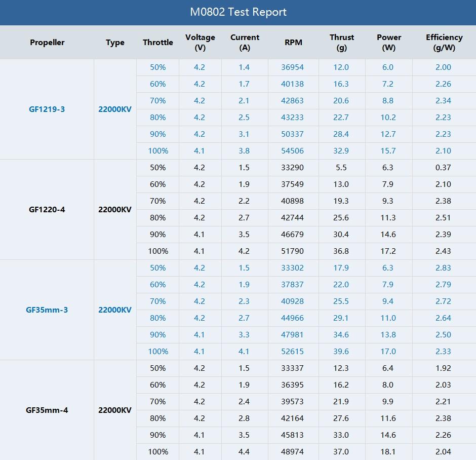476x460 pixels.
Task: Click the Thrust (g) column header
Action: (x=342, y=43)
